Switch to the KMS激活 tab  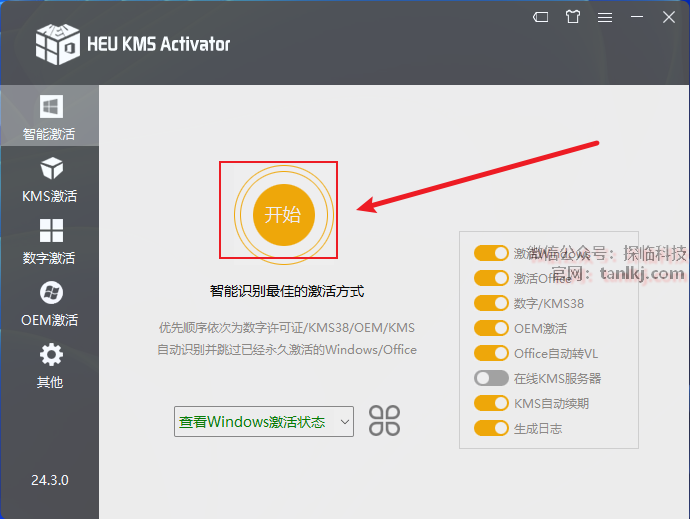point(50,180)
